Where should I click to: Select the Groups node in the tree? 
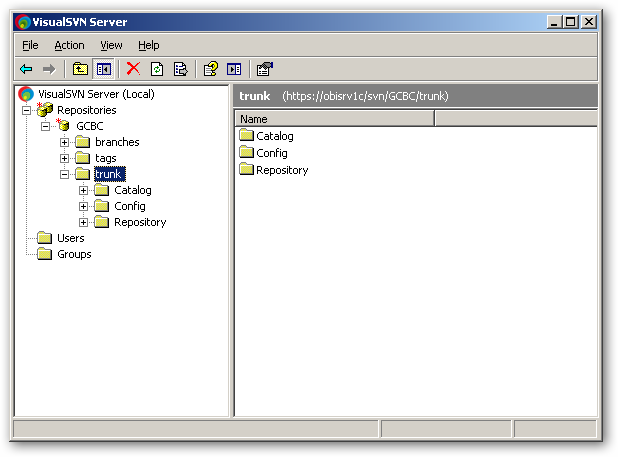(x=74, y=255)
